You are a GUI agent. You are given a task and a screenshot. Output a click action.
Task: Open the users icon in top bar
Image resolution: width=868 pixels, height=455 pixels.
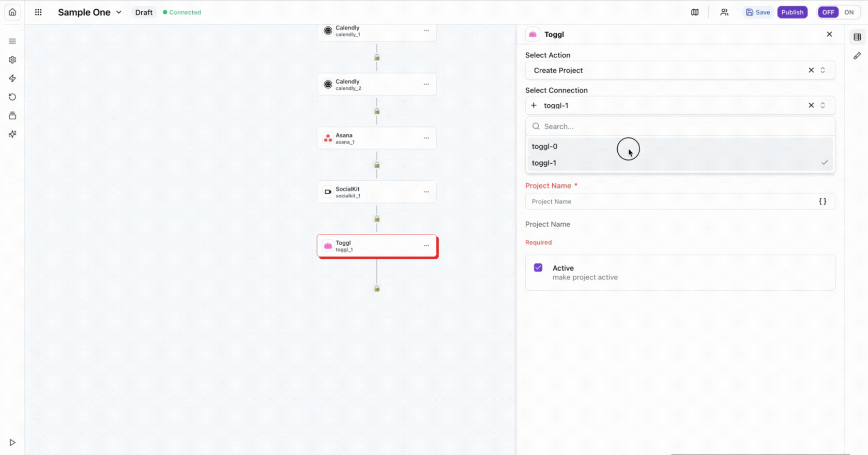[724, 12]
